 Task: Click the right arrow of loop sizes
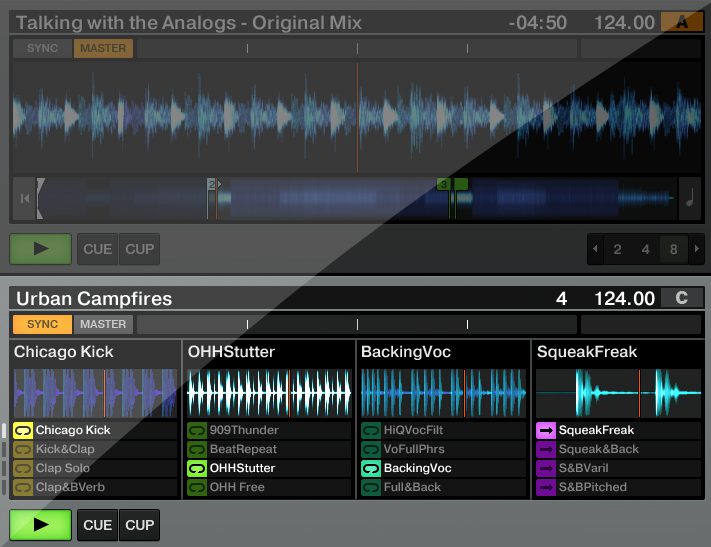pos(696,249)
